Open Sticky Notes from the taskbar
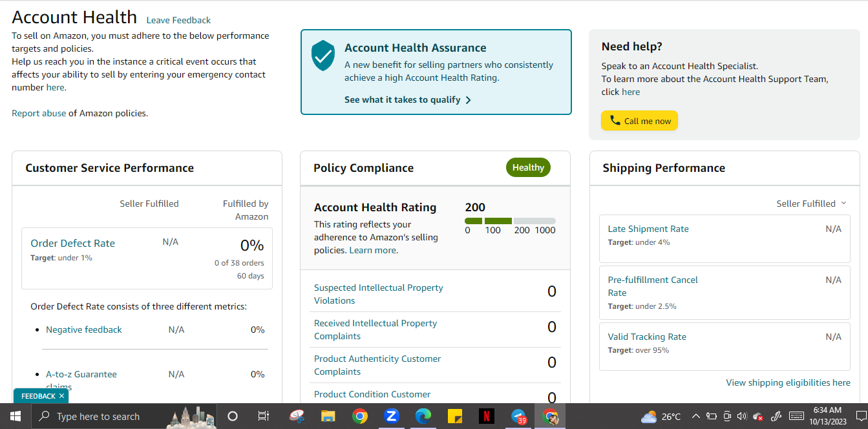Image resolution: width=868 pixels, height=429 pixels. 454,416
